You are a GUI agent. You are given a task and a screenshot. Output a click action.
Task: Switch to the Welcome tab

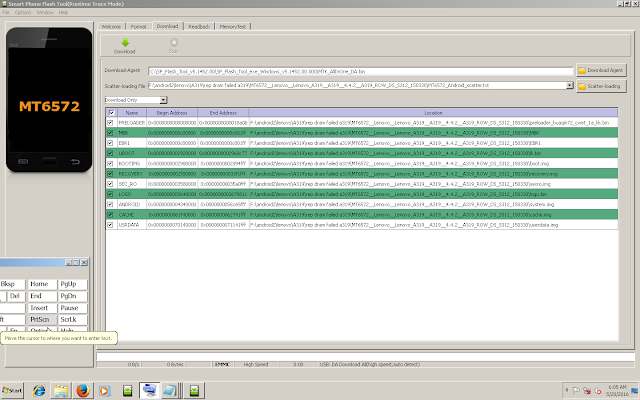point(111,27)
